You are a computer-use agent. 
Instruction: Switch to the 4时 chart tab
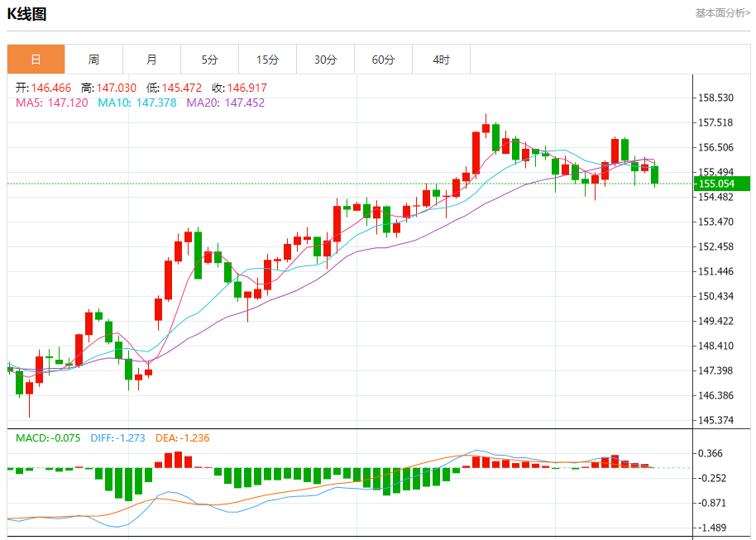(441, 60)
